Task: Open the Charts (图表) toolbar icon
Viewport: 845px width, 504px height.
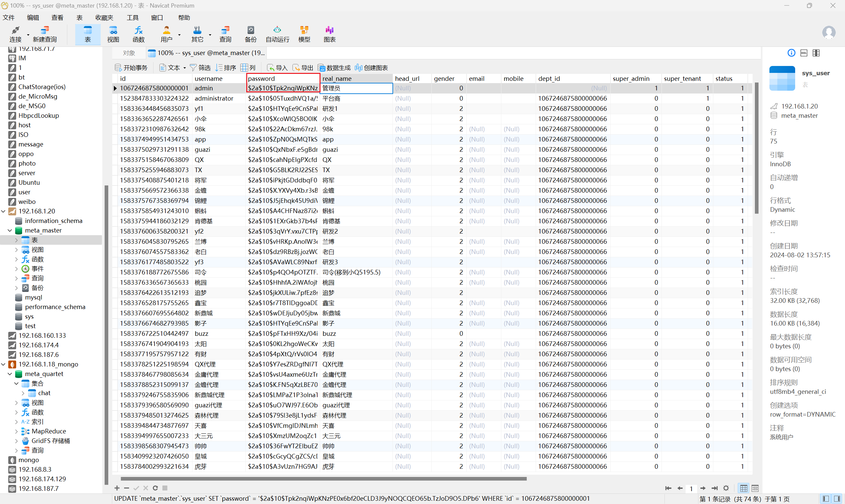Action: click(329, 34)
